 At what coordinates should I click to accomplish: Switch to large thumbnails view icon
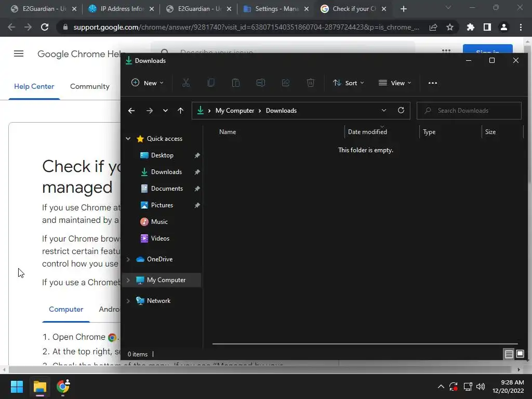pyautogui.click(x=520, y=354)
